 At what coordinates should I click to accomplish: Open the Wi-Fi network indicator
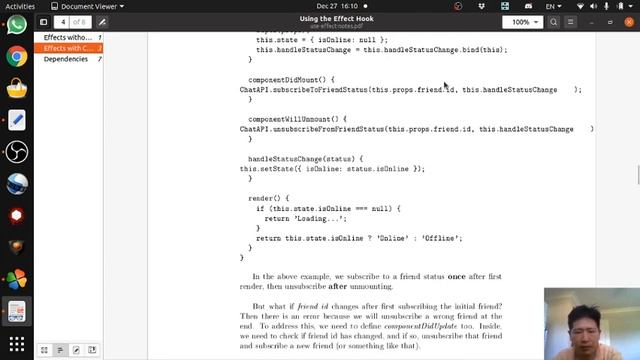pyautogui.click(x=580, y=6)
